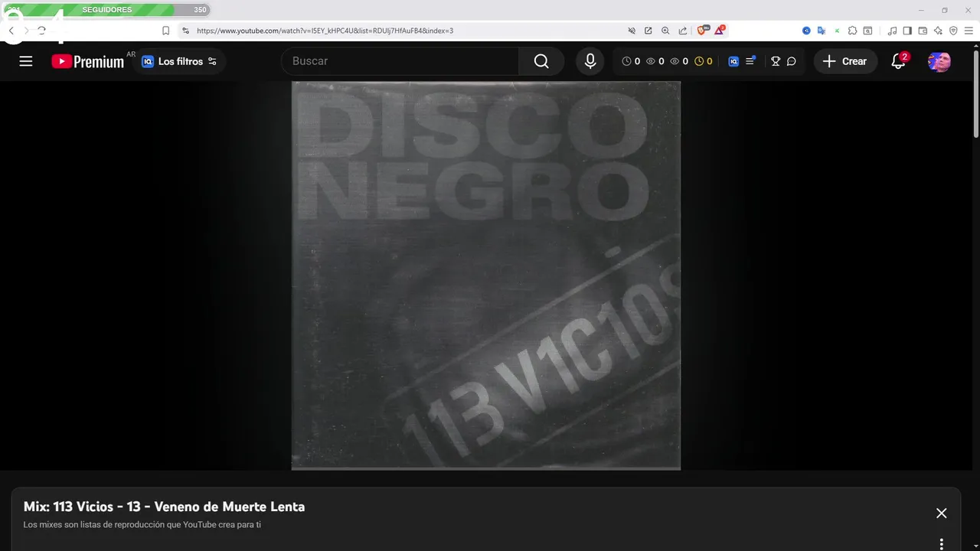
Task: Open the blue IQ extension icon in stats bar
Action: click(x=733, y=61)
